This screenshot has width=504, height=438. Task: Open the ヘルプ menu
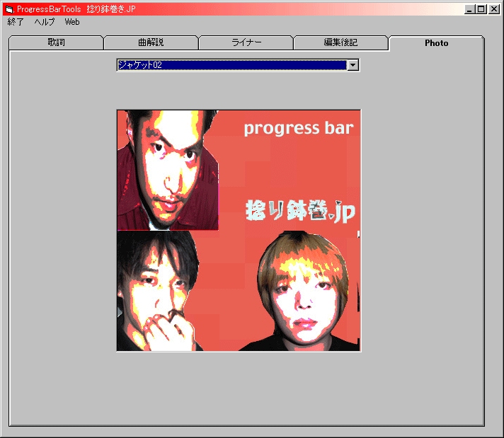click(45, 22)
